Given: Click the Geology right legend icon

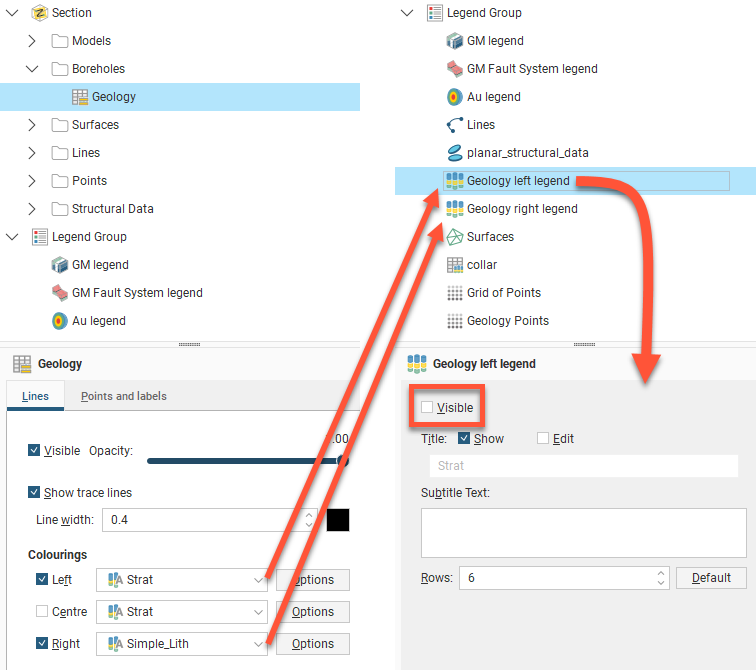Looking at the screenshot, I should pyautogui.click(x=455, y=209).
